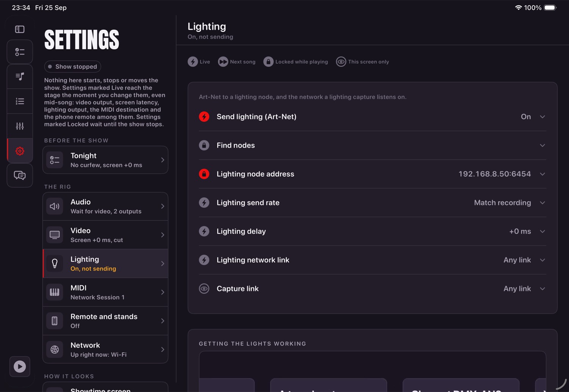Click the 192.168.8.50:6454 address value
Screen dimensions: 569x392
tap(495, 174)
